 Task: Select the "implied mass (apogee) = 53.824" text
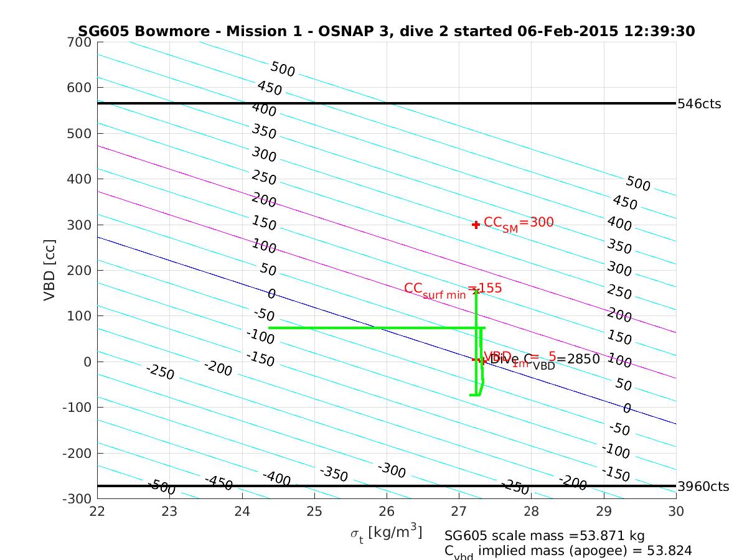[x=585, y=551]
